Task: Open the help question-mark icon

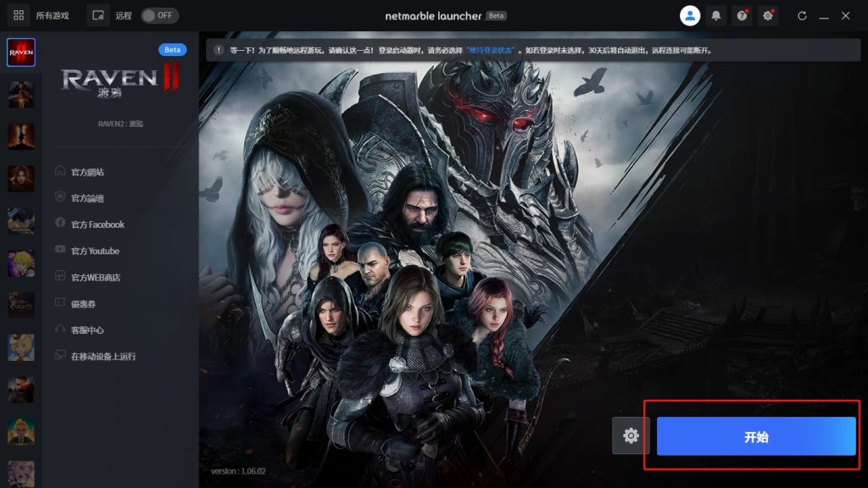Action: [x=742, y=15]
